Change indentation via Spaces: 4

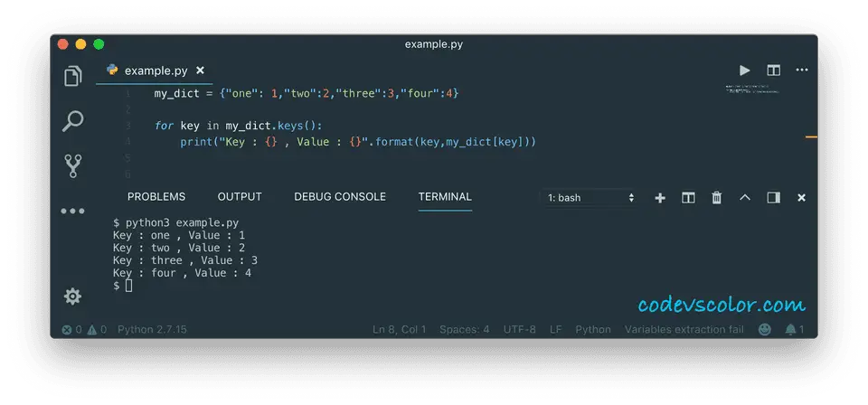[x=465, y=330]
